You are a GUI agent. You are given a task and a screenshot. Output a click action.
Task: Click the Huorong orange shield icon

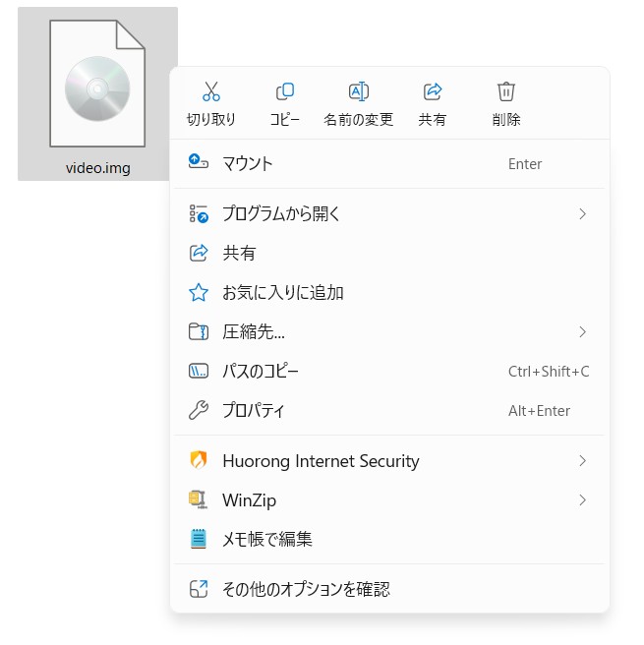tap(199, 460)
